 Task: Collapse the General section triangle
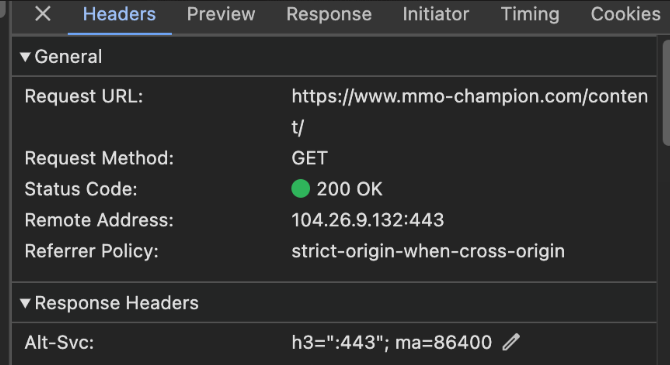tap(25, 57)
